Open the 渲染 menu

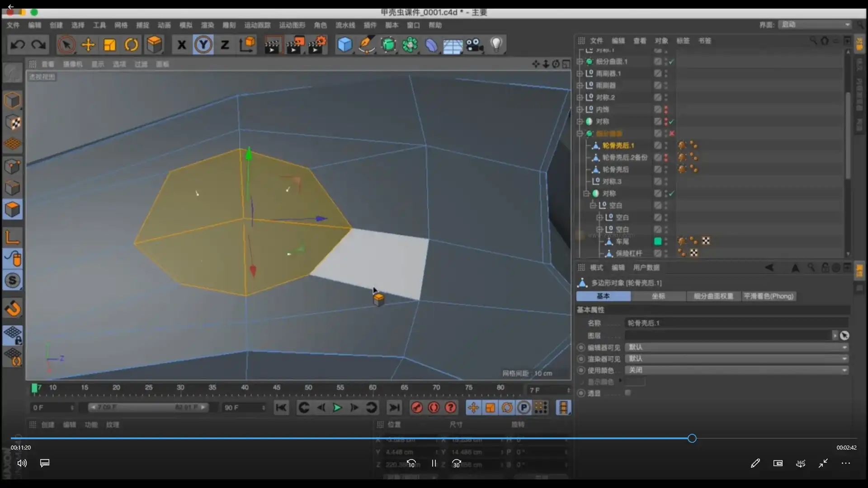click(x=207, y=26)
